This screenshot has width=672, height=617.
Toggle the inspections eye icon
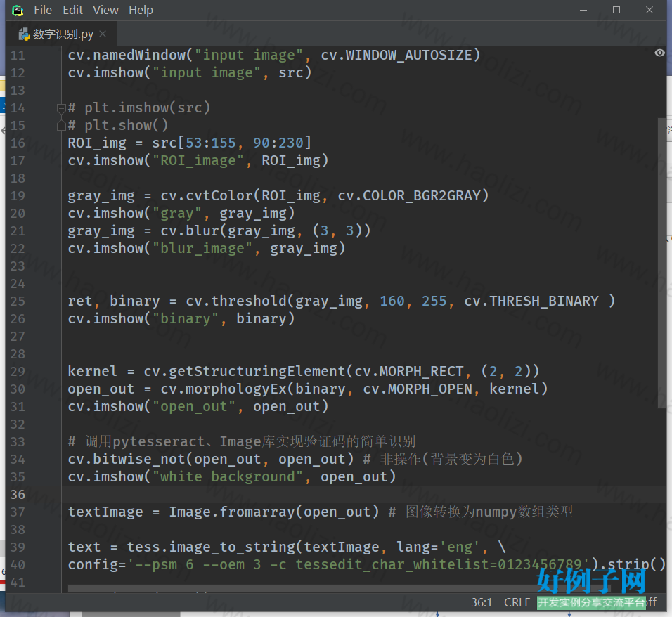659,53
